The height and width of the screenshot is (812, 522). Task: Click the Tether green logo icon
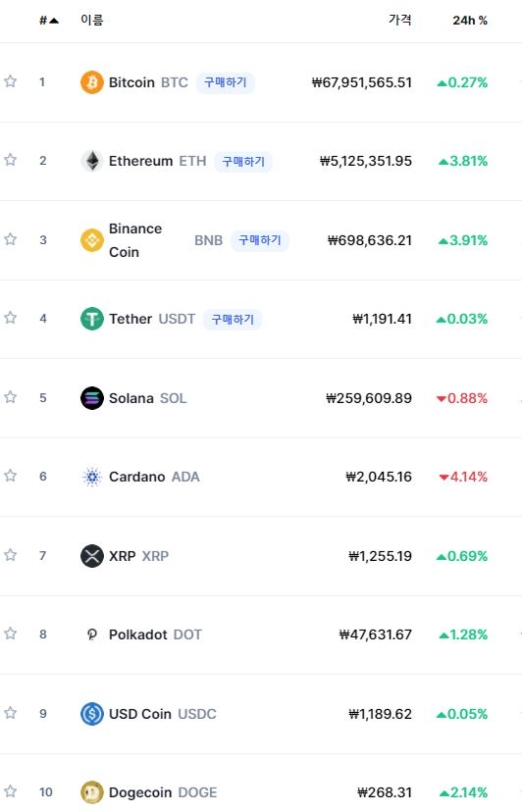[92, 319]
